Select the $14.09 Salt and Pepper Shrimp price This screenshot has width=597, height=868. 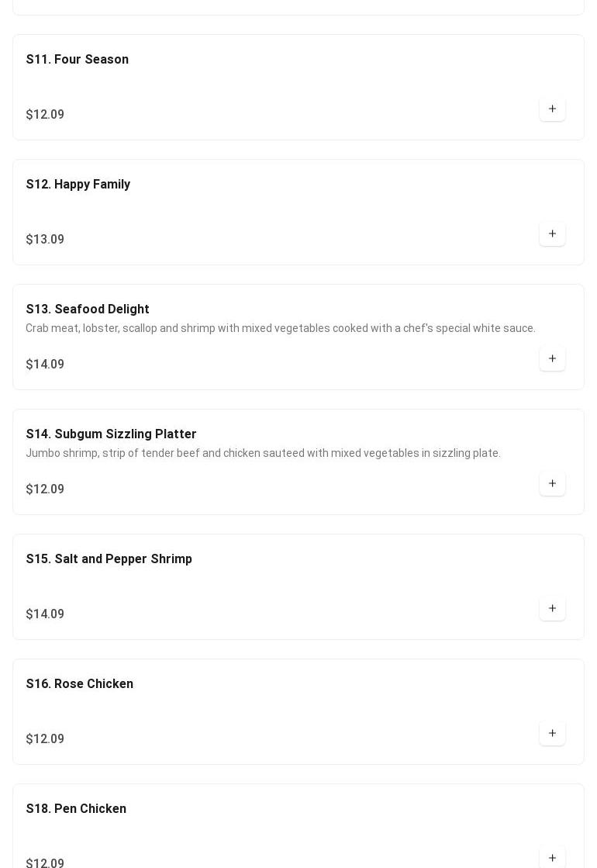pos(46,614)
